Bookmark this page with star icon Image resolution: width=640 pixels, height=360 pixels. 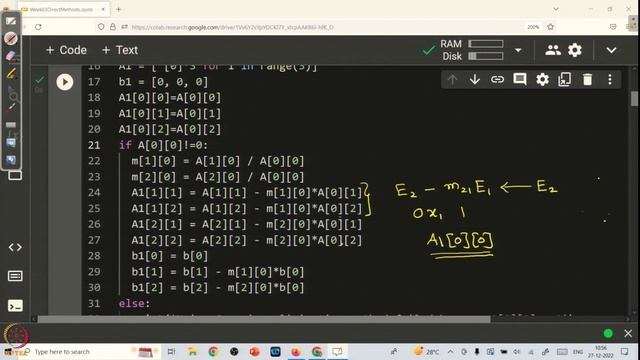point(551,27)
